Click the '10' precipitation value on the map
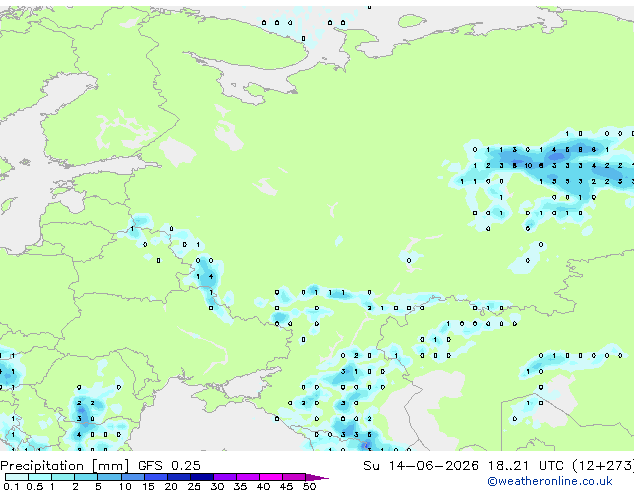The image size is (634, 490). (528, 165)
